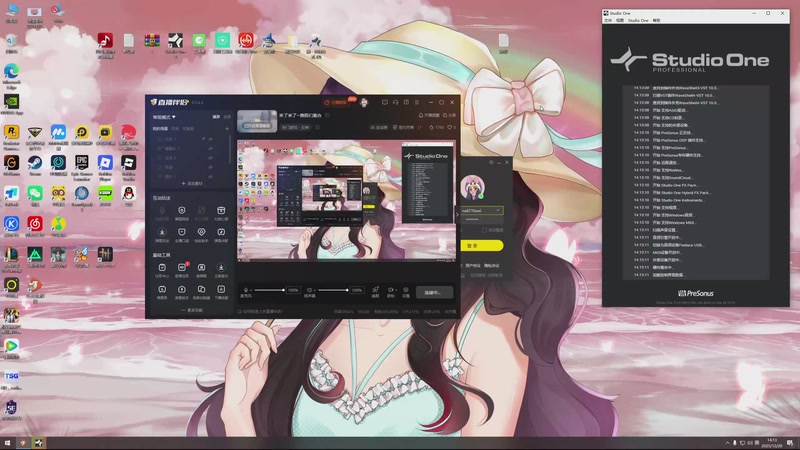The height and width of the screenshot is (450, 800).
Task: Open the dropdown arrow next to the record icon
Action: click(395, 290)
